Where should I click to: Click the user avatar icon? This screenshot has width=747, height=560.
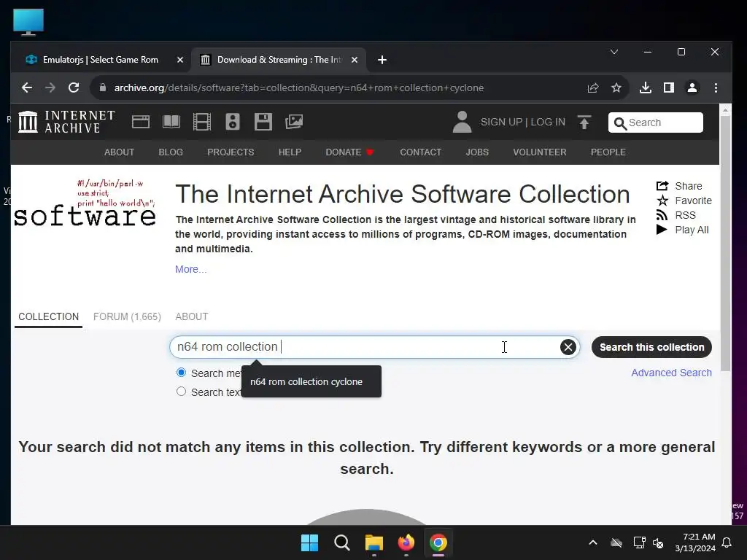[x=462, y=122]
